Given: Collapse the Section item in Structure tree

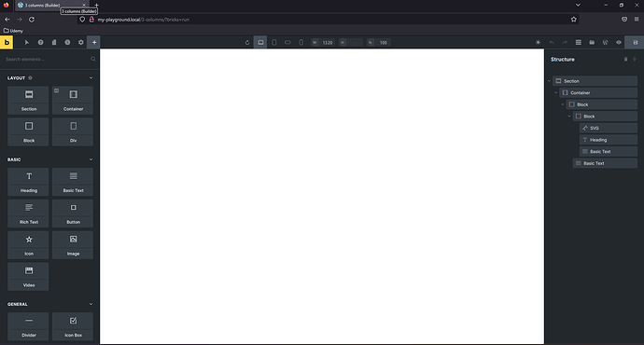Looking at the screenshot, I should tap(550, 81).
